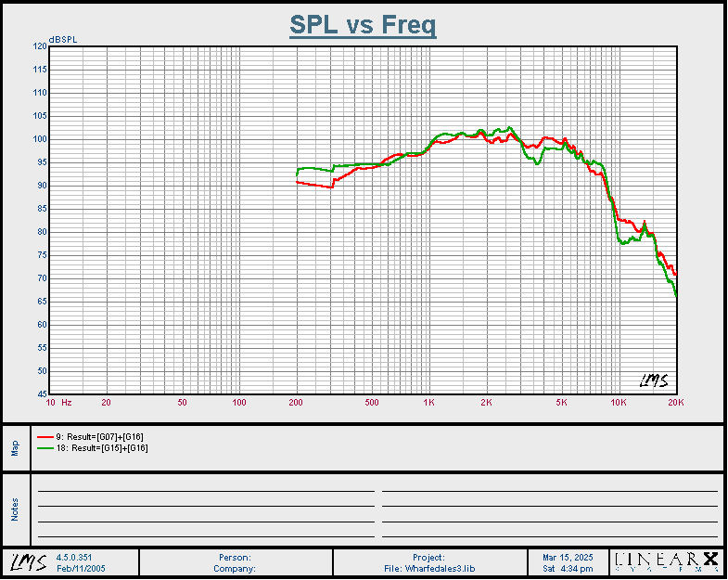
Task: Click legend entry 18: Result=[G15]+[G16]
Action: 101,448
